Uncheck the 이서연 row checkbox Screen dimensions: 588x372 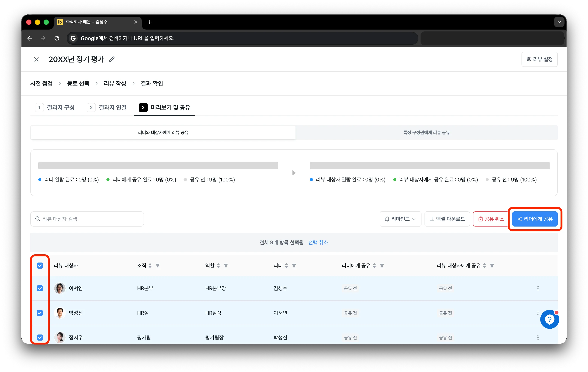(x=40, y=288)
